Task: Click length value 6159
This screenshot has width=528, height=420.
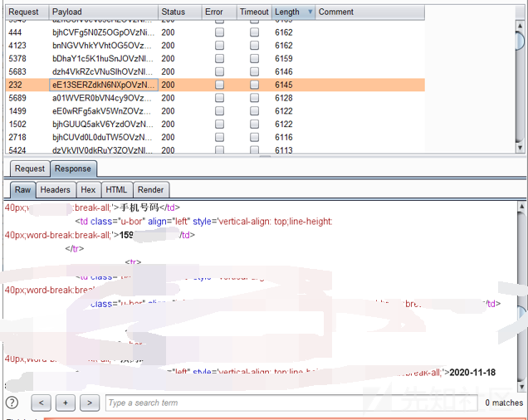Action: point(284,58)
